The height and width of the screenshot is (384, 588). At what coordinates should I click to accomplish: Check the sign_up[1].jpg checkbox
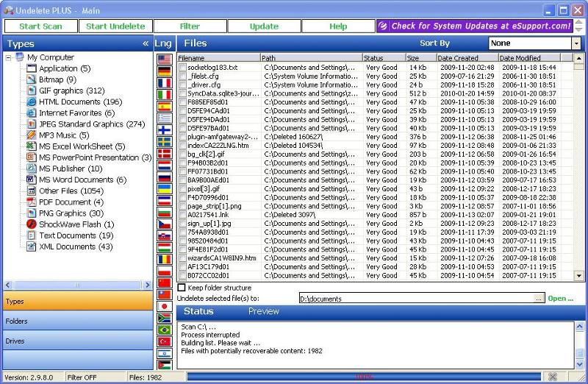pos(182,224)
